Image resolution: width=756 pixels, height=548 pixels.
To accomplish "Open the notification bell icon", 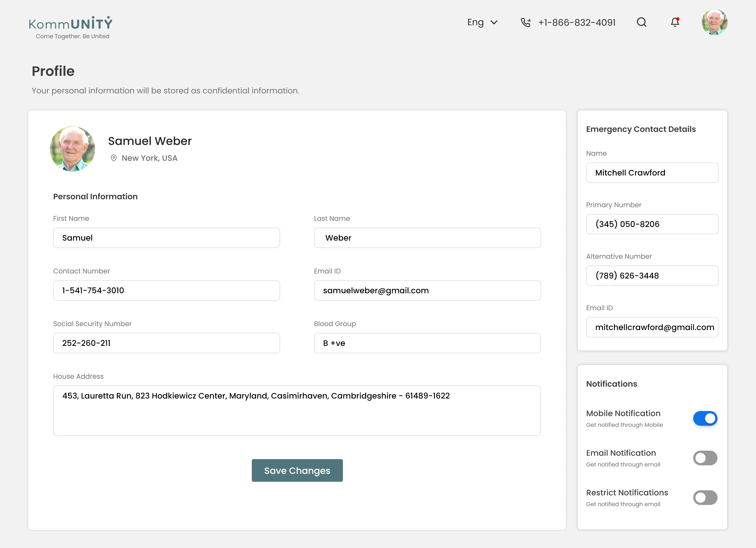I will pyautogui.click(x=675, y=22).
